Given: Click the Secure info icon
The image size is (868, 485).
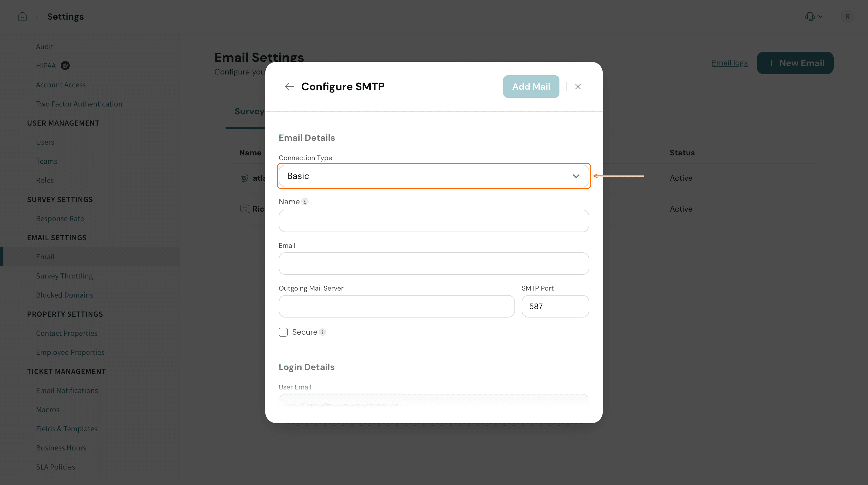Looking at the screenshot, I should 322,332.
